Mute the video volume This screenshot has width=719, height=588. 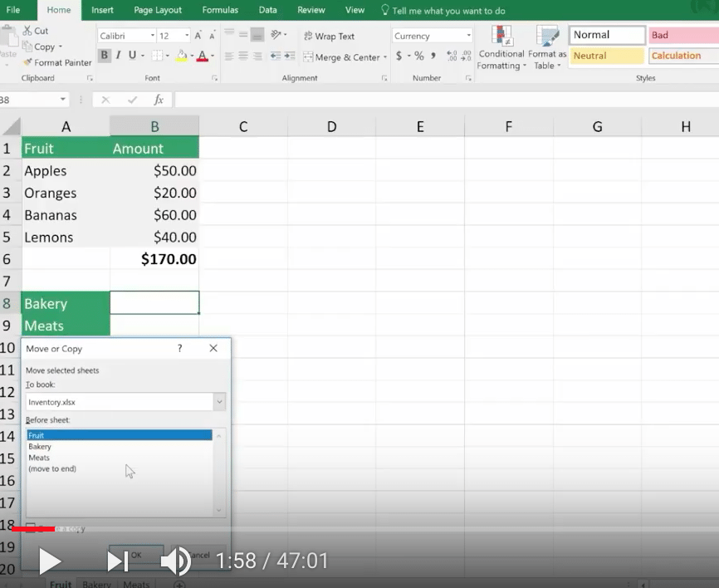coord(175,561)
